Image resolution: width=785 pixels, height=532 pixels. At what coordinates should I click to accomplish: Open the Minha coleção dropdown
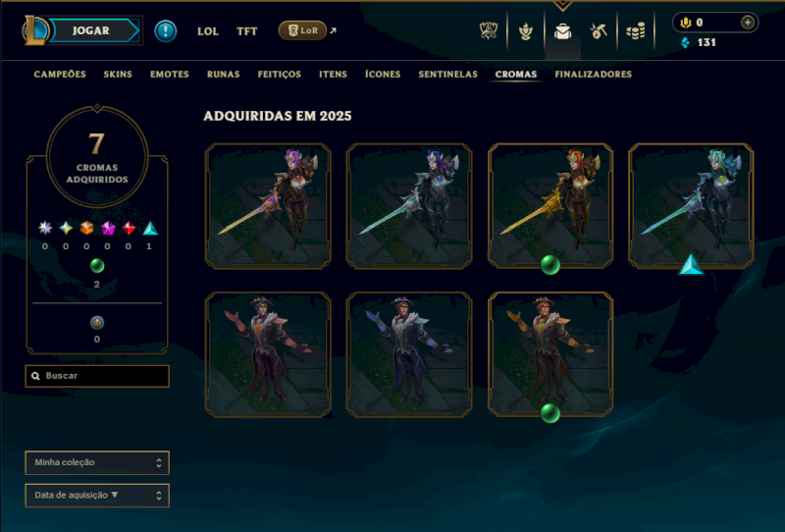97,462
